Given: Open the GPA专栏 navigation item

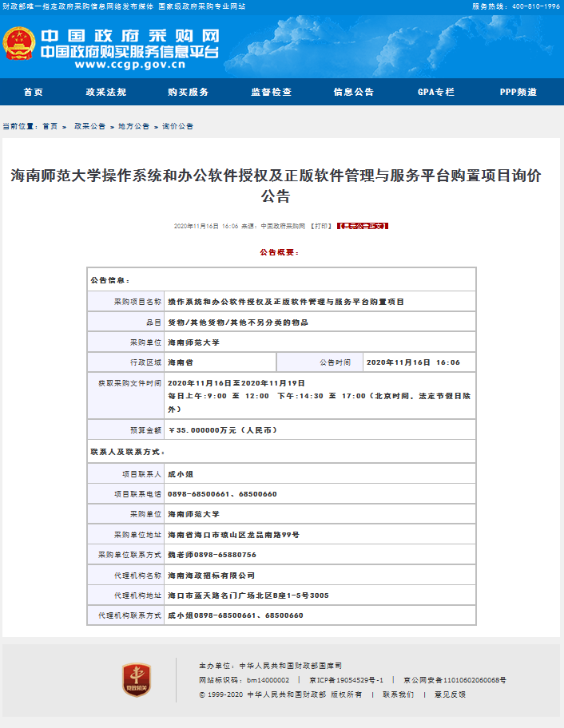Looking at the screenshot, I should [x=435, y=92].
